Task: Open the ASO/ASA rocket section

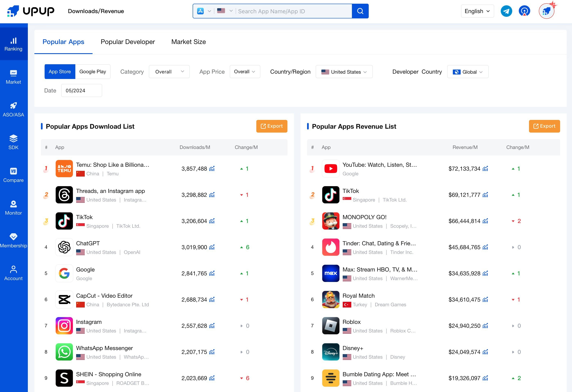Action: click(x=14, y=110)
